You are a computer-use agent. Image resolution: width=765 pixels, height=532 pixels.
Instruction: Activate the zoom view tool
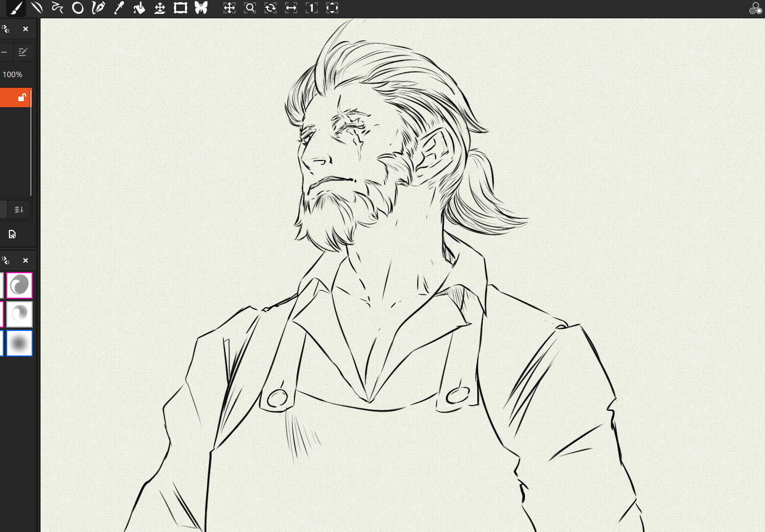coord(250,8)
